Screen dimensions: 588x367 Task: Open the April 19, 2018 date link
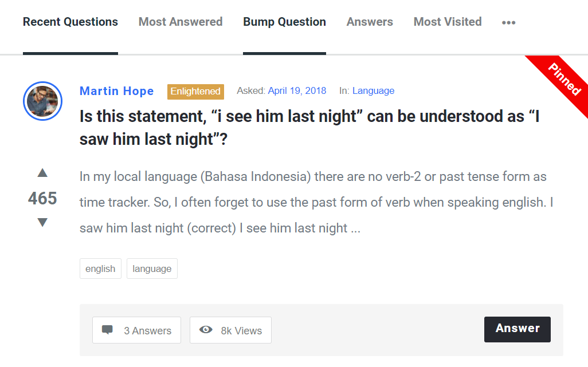click(297, 90)
